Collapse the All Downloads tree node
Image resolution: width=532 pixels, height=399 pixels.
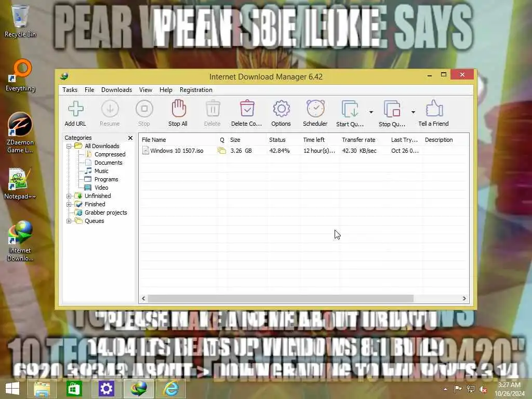(69, 146)
